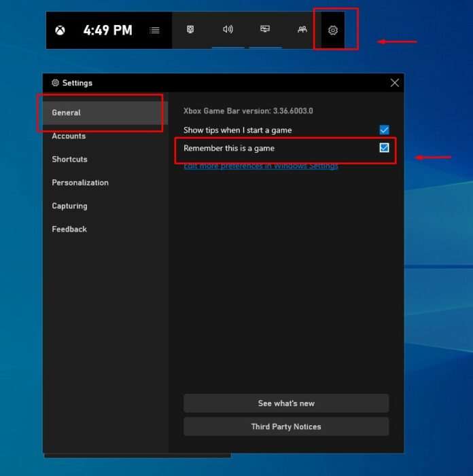473x476 pixels.
Task: Click the Settings title gear icon
Action: [x=55, y=83]
